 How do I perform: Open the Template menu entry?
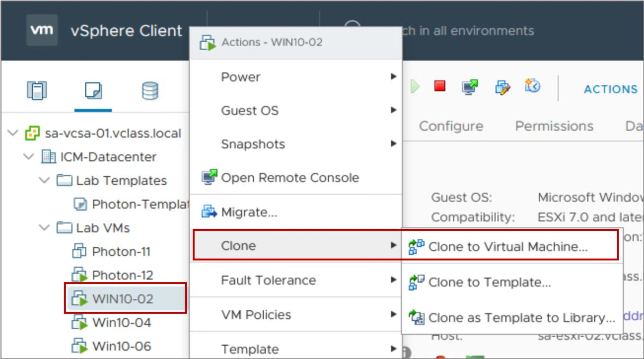point(296,349)
